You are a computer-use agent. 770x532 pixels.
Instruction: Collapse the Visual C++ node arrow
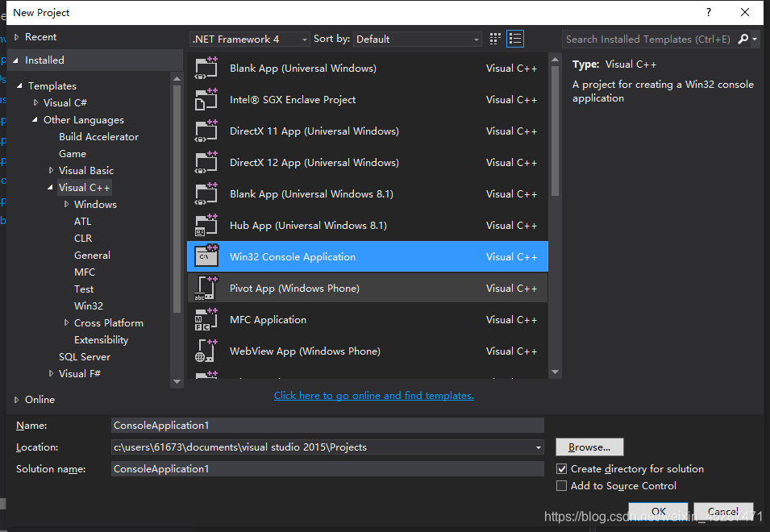point(50,188)
